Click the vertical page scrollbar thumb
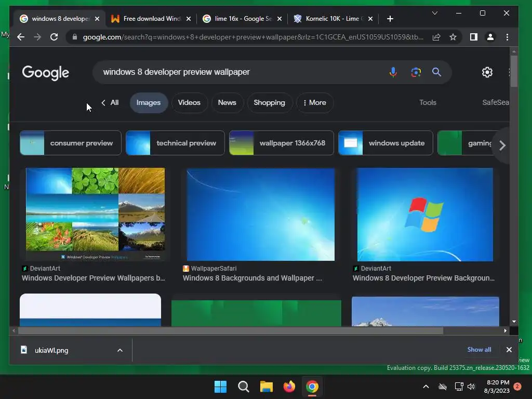 (514, 71)
